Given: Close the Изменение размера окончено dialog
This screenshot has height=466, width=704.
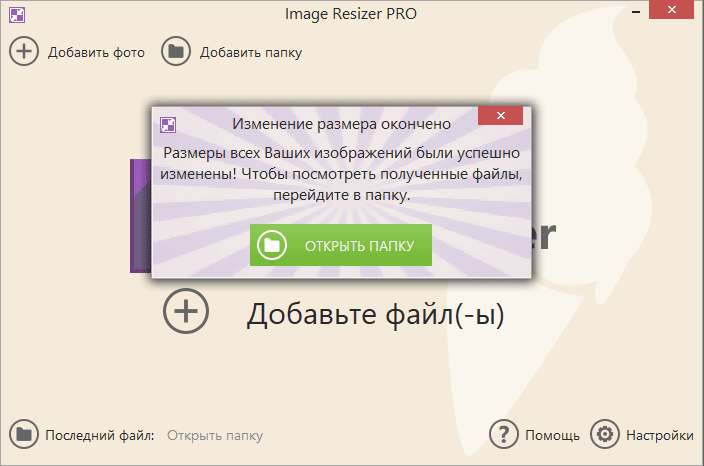Looking at the screenshot, I should [x=501, y=116].
